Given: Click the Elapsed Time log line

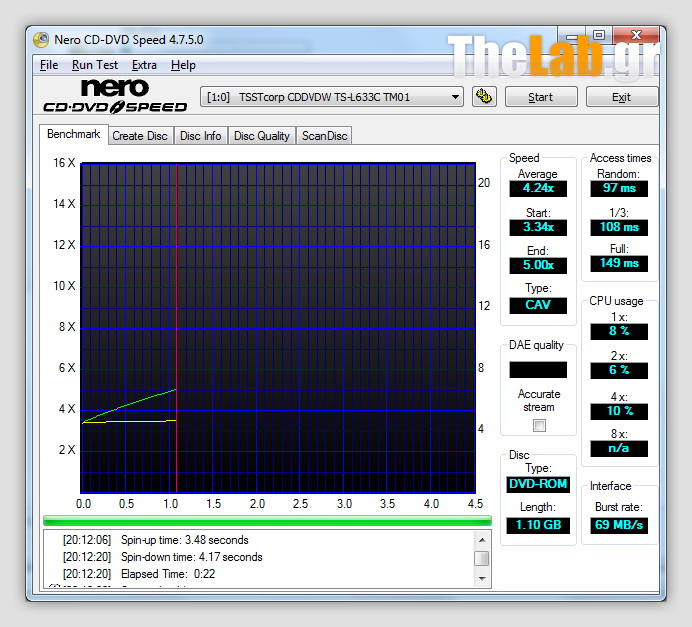Looking at the screenshot, I should (139, 574).
